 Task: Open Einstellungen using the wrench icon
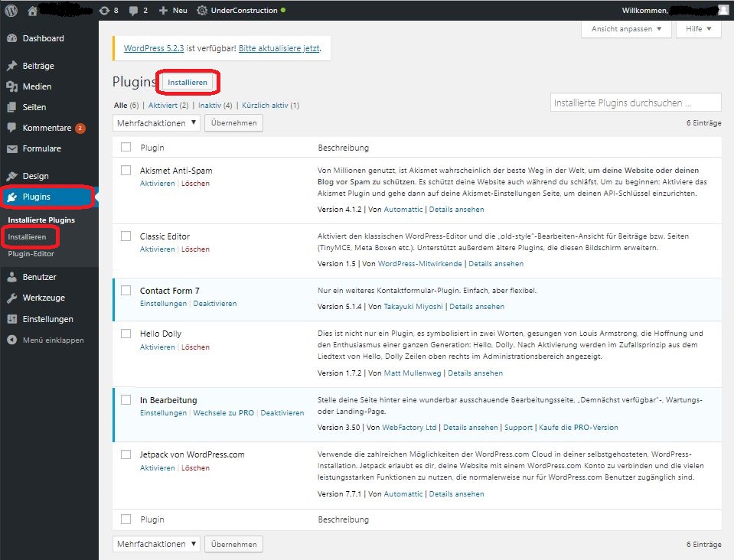point(11,319)
